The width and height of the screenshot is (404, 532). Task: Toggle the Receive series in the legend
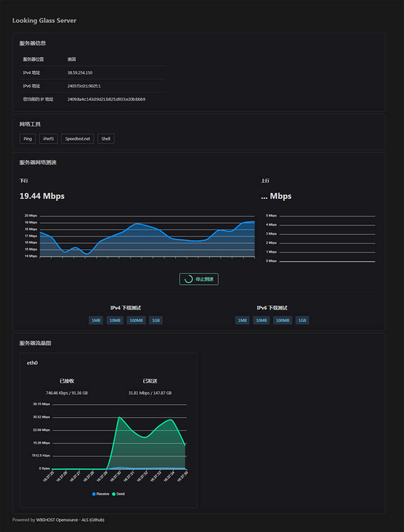(x=101, y=494)
